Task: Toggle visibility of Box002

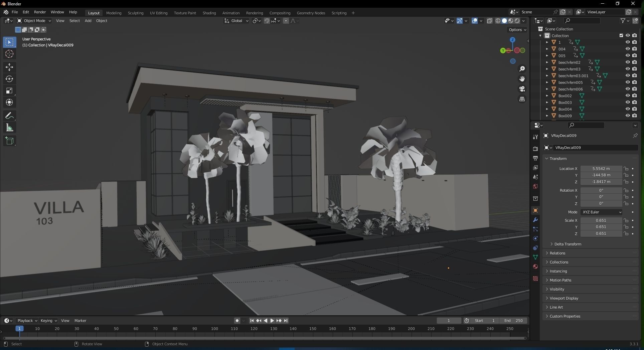Action: coord(628,96)
